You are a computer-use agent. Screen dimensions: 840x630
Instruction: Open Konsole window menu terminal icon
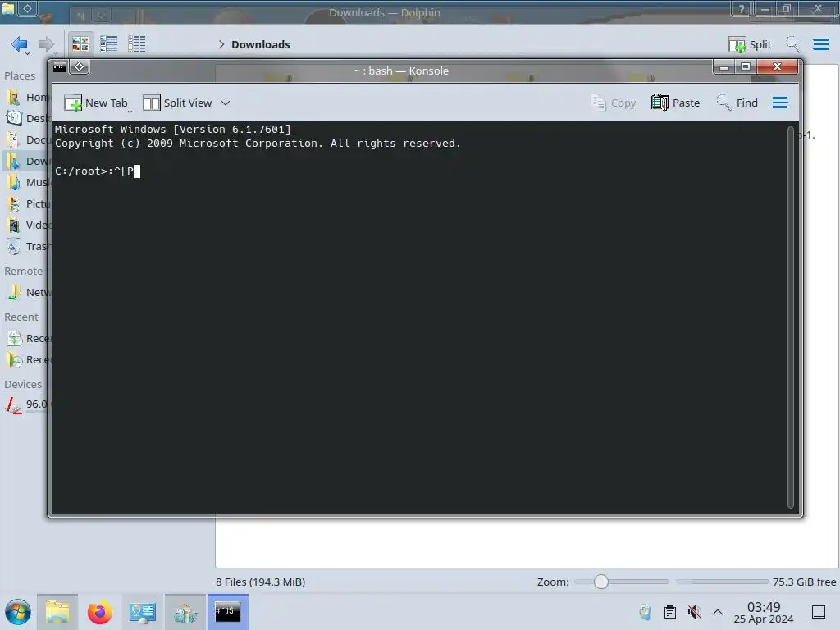(x=59, y=67)
